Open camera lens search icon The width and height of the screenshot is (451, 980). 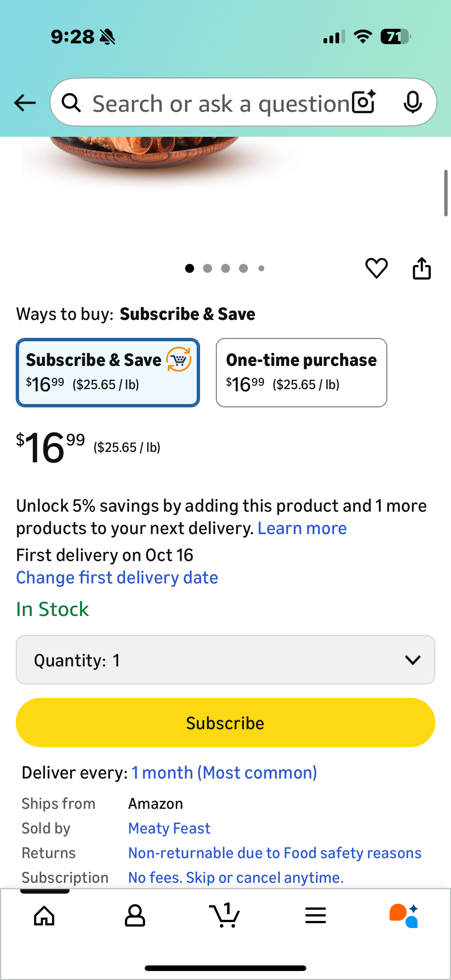click(x=364, y=102)
